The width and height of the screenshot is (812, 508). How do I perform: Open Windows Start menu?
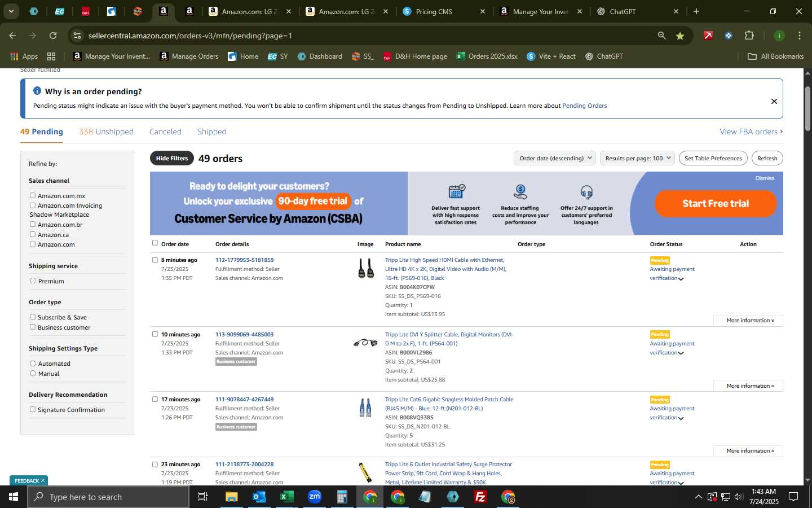[x=13, y=497]
